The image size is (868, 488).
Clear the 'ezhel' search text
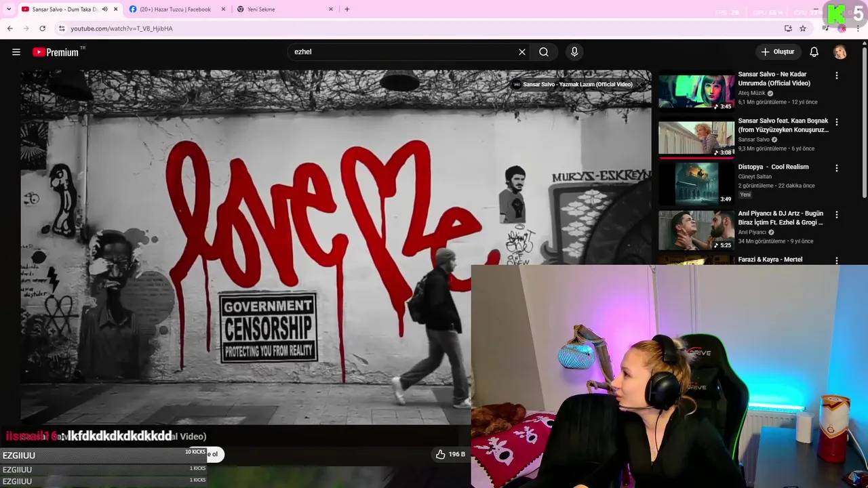[x=522, y=52]
